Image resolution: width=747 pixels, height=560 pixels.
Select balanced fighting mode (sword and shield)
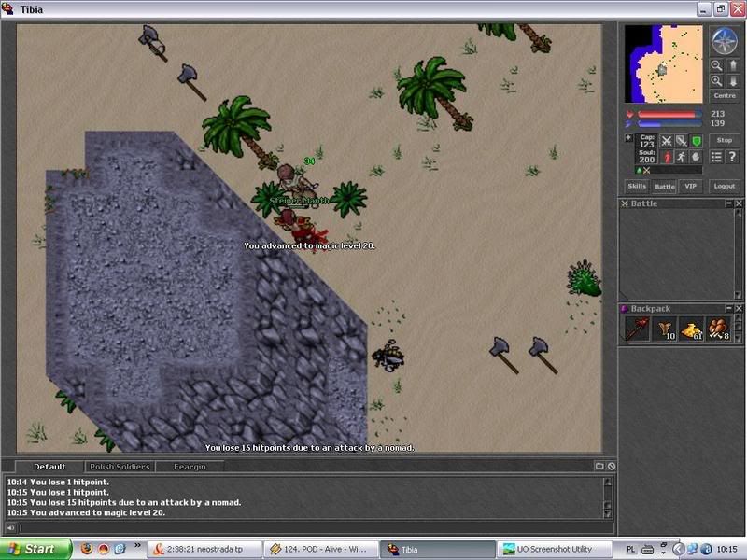pyautogui.click(x=682, y=141)
